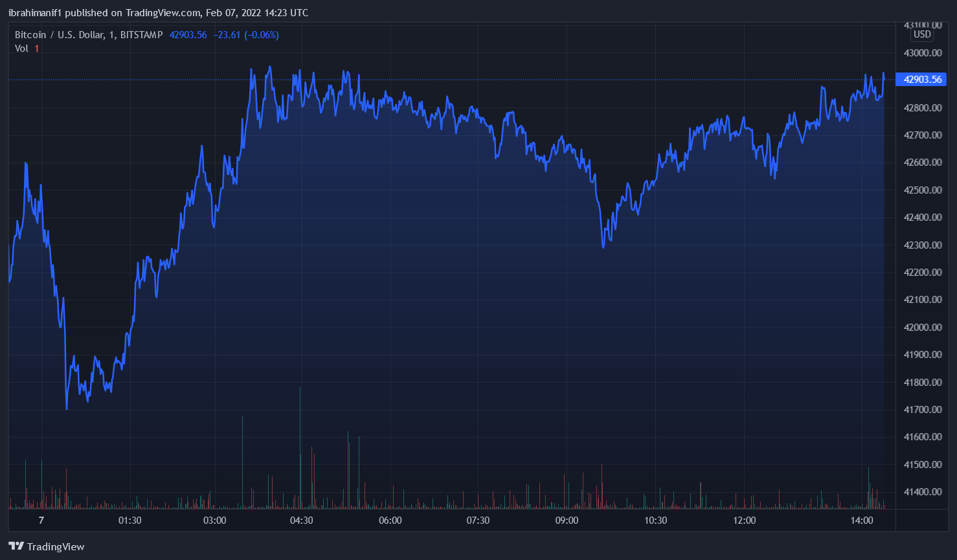Select the BITSTAMP exchange label

(x=141, y=35)
